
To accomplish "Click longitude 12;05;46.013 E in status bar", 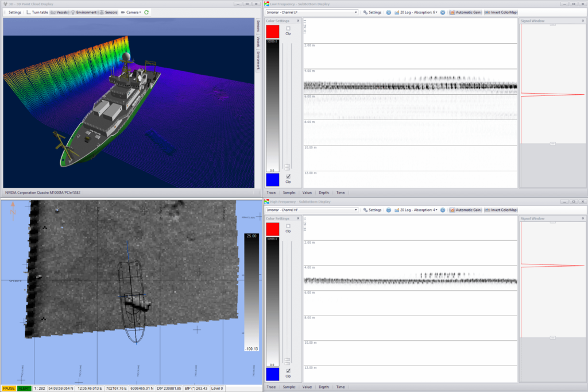I will 90,388.
